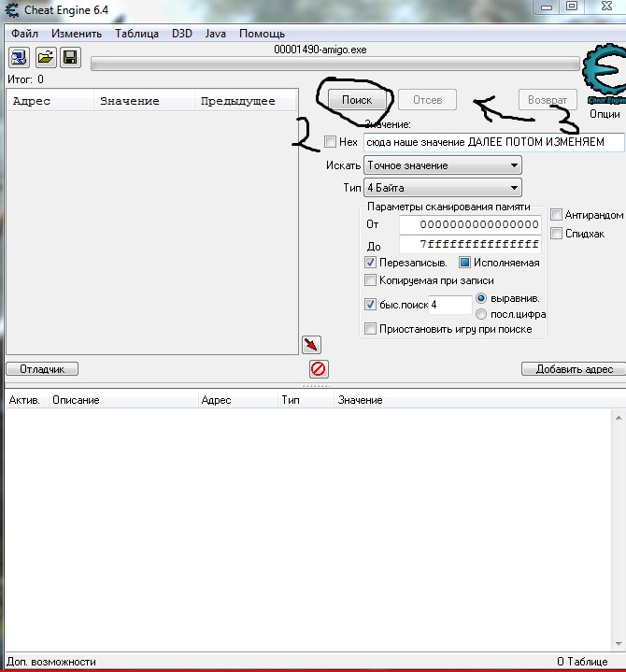Click the быс.поиск alignment value field

[x=450, y=305]
